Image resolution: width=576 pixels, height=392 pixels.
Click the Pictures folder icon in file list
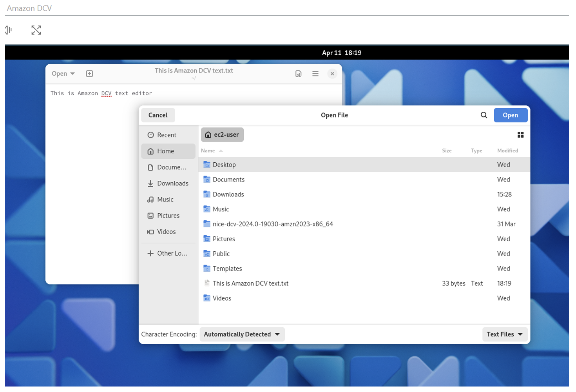(x=207, y=239)
